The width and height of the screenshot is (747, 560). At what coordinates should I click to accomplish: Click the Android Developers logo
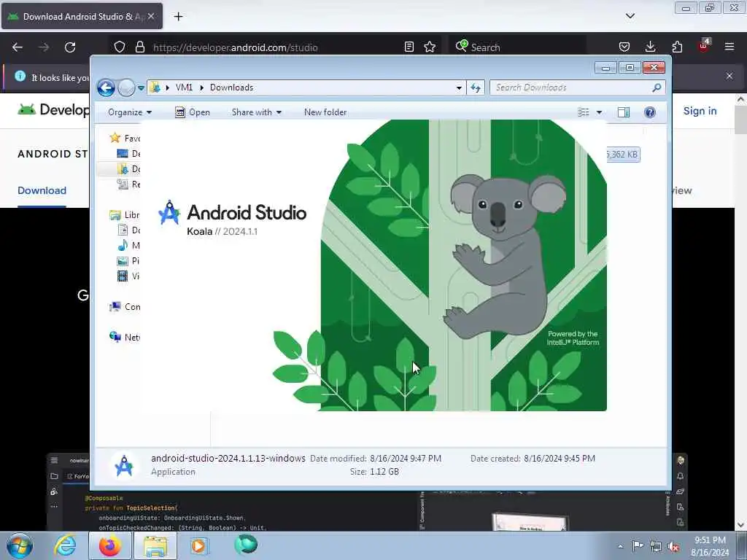53,110
